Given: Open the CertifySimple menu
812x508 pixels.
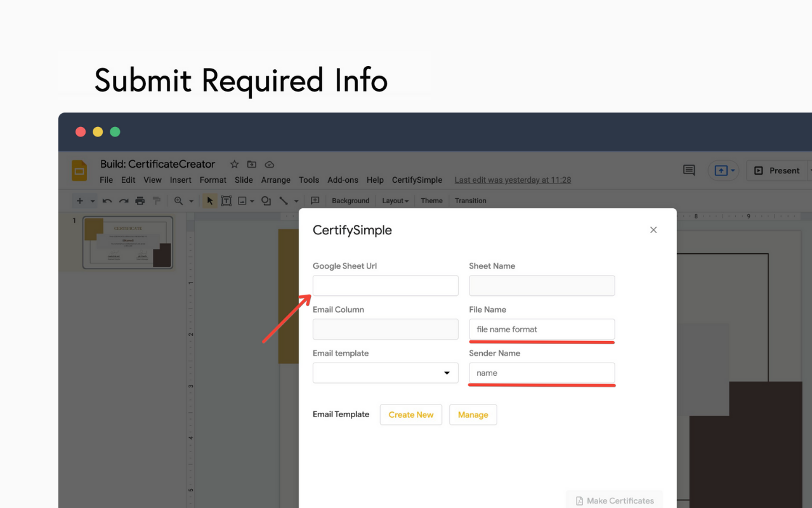Looking at the screenshot, I should click(x=417, y=180).
